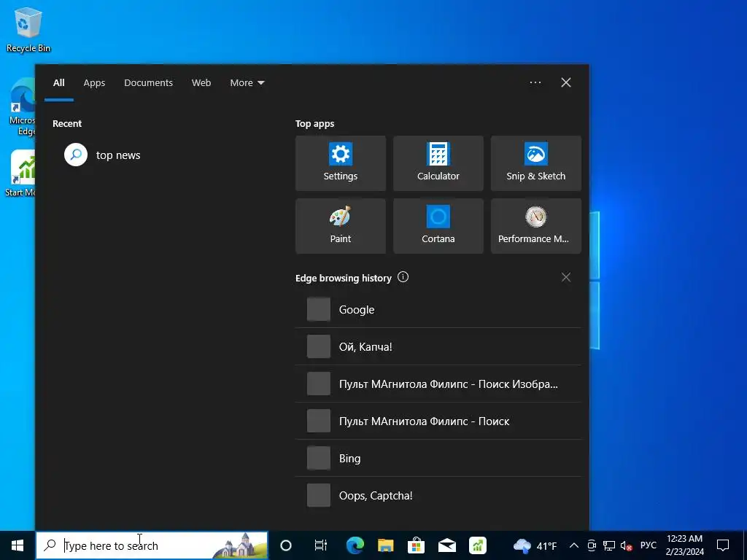Click the search highlight image in search box
Viewport: 747px width, 560px height.
[x=239, y=545]
